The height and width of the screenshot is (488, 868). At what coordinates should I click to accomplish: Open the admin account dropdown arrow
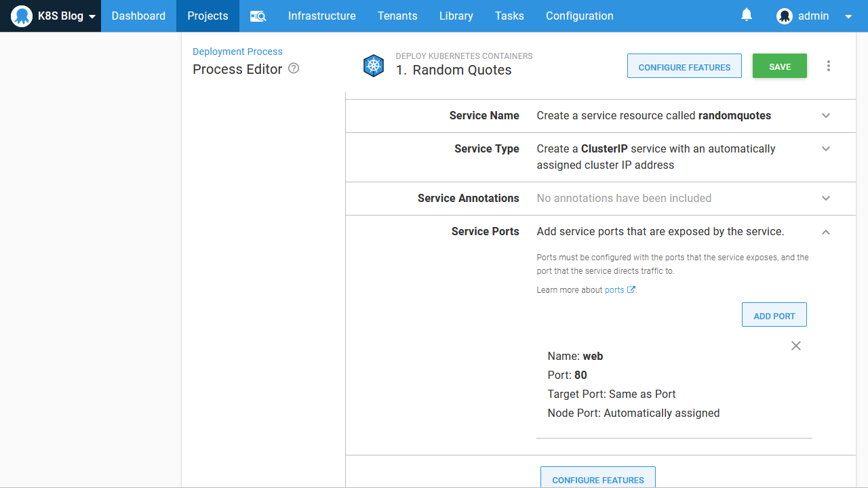(848, 16)
